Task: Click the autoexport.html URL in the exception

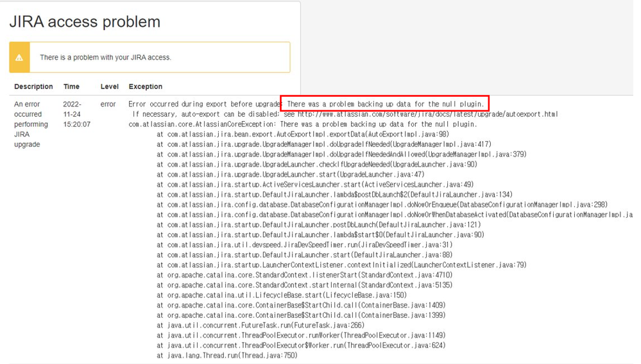Action: coord(427,114)
